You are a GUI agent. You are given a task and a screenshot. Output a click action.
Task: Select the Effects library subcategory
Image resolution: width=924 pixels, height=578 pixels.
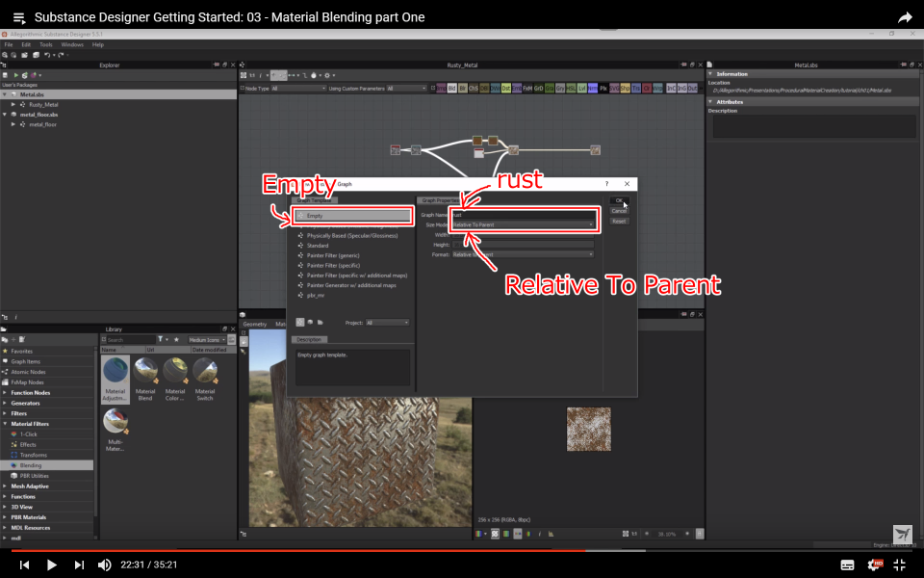click(28, 445)
